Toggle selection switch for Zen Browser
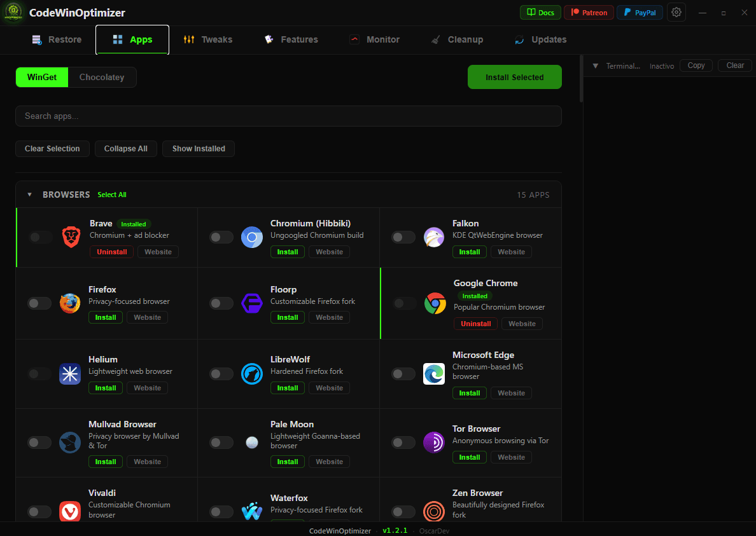 [x=403, y=511]
